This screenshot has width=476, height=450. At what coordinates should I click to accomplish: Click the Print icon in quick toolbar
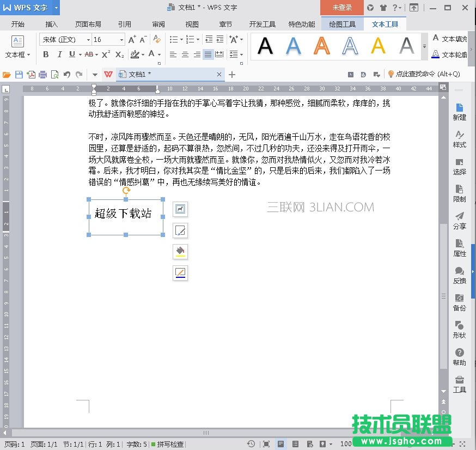click(43, 75)
